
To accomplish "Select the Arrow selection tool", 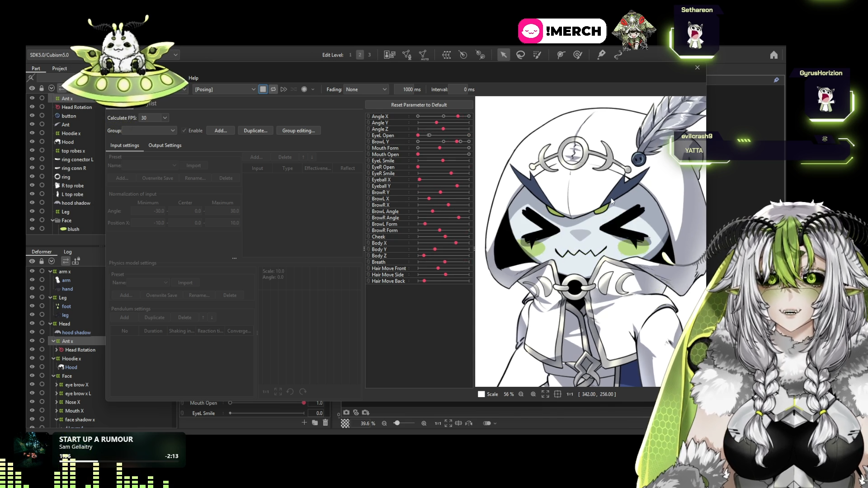I will click(503, 55).
